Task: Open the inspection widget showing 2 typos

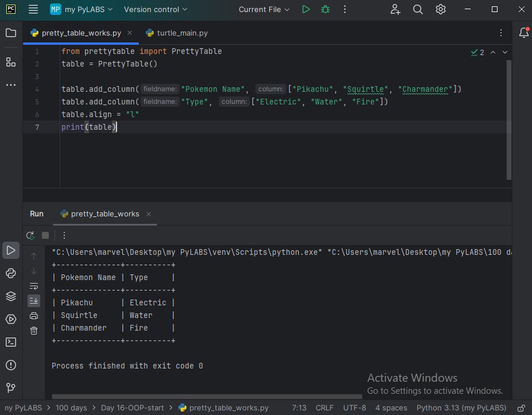Action: 477,52
